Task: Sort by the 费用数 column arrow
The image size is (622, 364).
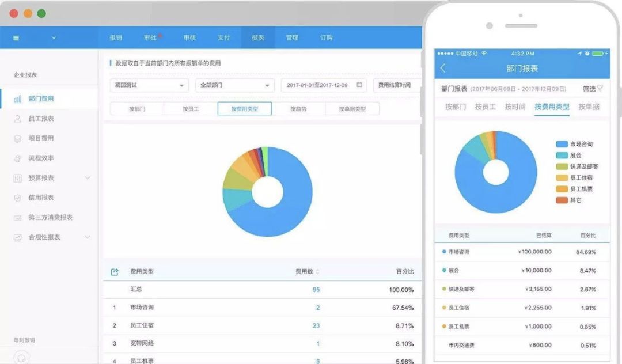Action: tap(317, 272)
